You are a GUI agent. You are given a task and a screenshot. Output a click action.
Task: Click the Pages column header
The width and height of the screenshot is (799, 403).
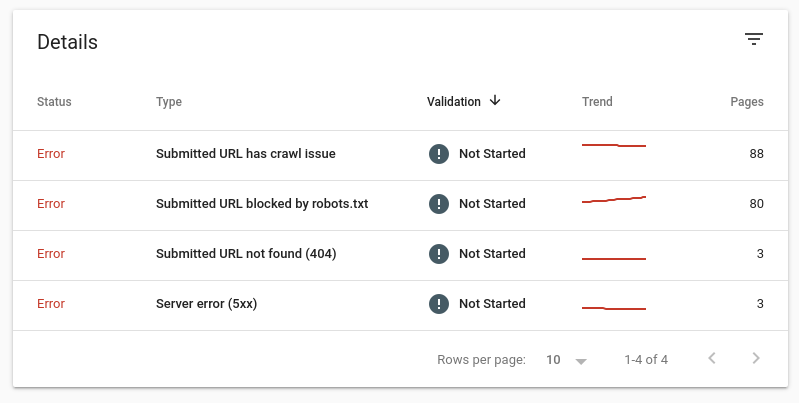747,102
